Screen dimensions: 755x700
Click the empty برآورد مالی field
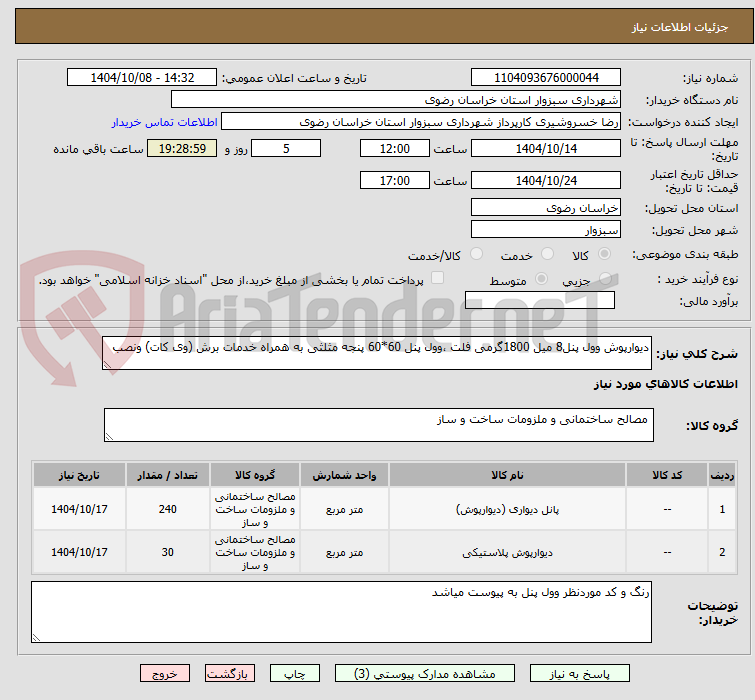coord(540,300)
